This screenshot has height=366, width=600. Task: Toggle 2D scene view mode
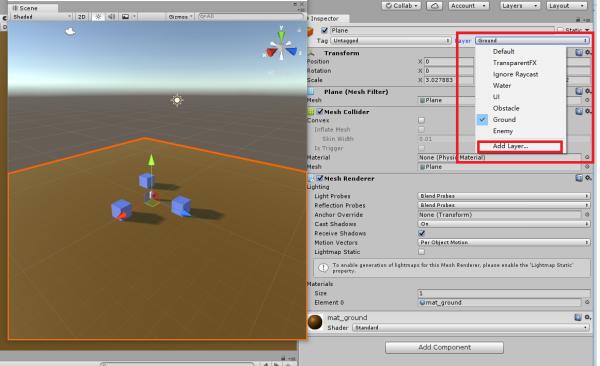(82, 17)
